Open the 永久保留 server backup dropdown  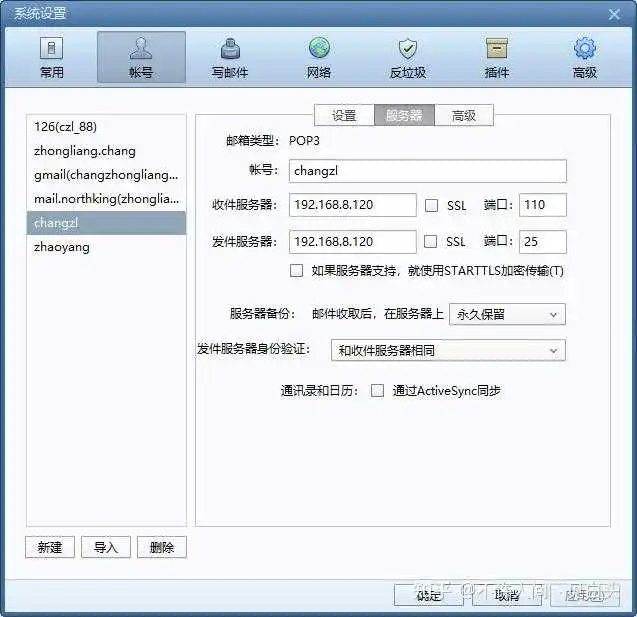[x=507, y=314]
